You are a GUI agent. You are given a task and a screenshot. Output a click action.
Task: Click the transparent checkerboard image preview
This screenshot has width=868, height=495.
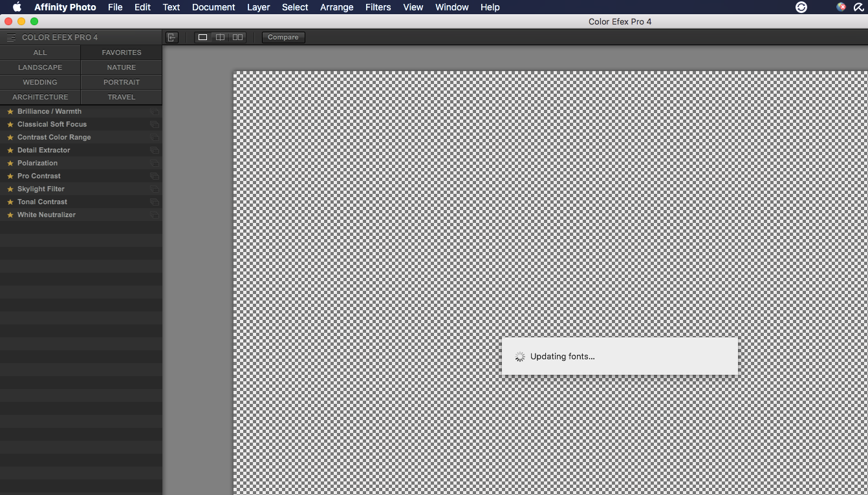pyautogui.click(x=550, y=283)
